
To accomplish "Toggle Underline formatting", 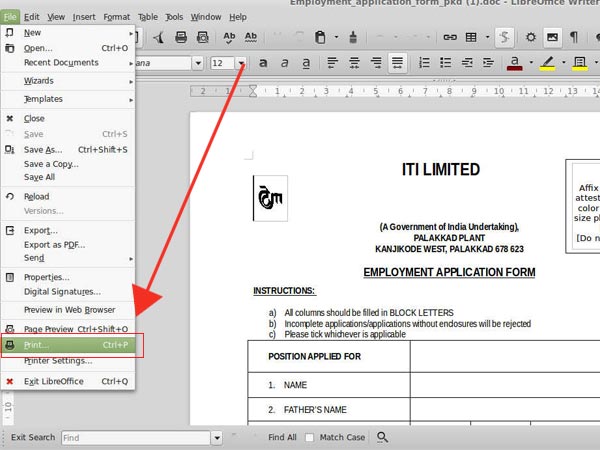I will coord(306,62).
